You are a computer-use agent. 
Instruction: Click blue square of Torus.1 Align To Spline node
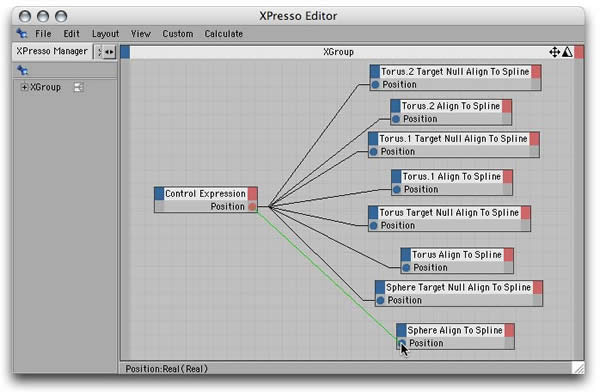[x=396, y=176]
